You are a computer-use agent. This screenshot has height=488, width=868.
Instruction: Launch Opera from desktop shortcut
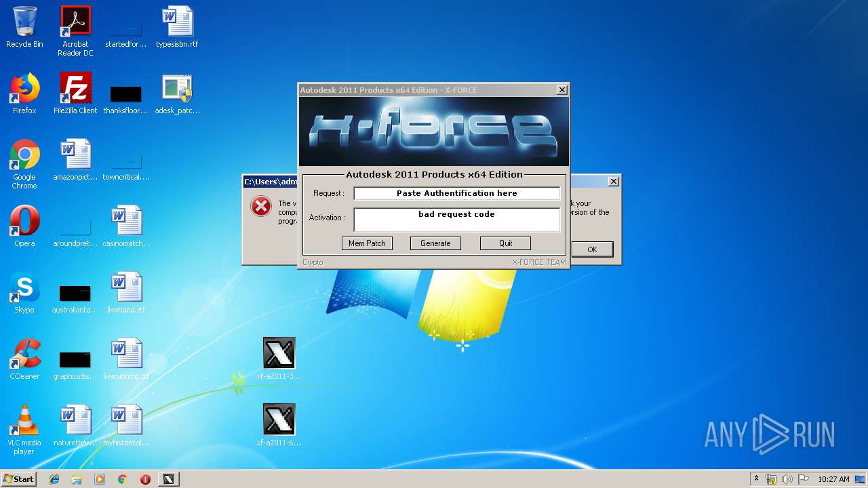(24, 226)
